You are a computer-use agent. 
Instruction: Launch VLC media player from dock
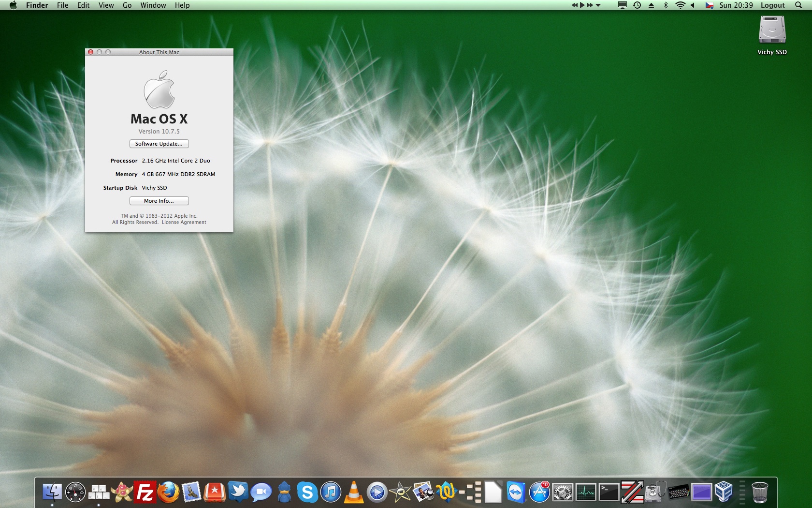pyautogui.click(x=354, y=493)
